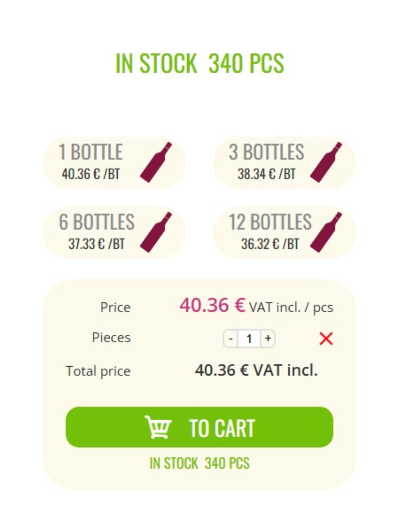Click the pink 40.36 € price
399x532 pixels.
coord(212,306)
